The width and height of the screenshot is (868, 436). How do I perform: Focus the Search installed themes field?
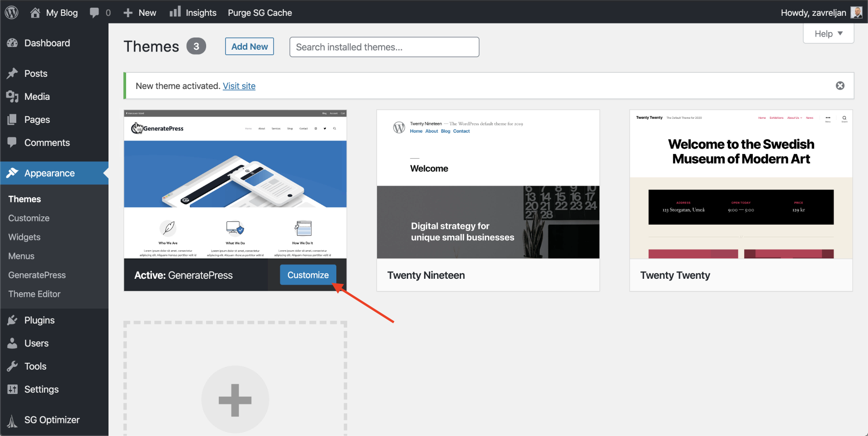click(x=384, y=47)
